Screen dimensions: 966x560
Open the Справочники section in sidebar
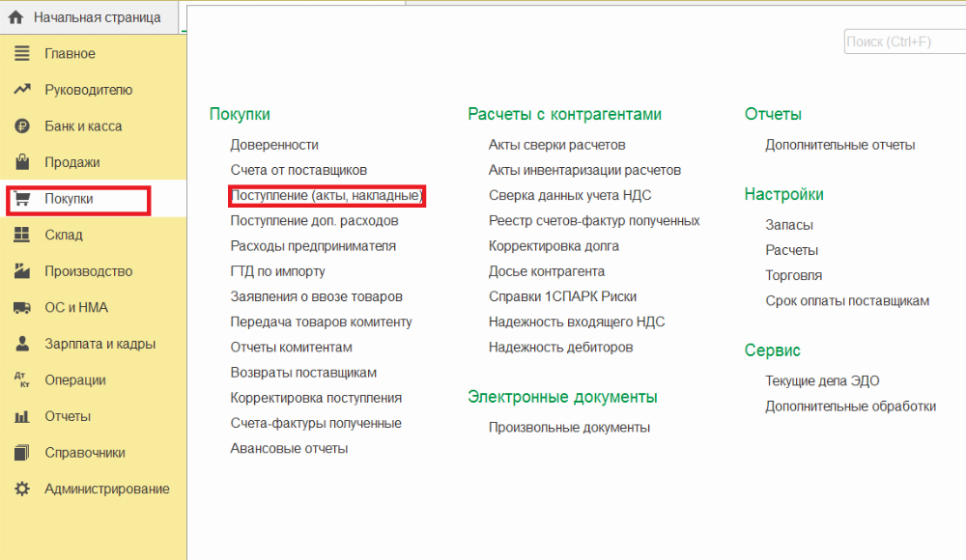point(84,453)
